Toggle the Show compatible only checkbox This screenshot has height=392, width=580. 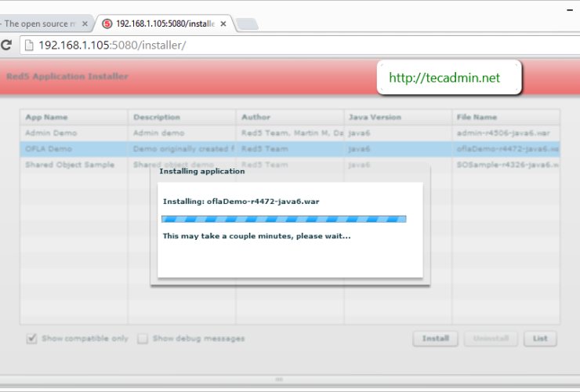(32, 339)
